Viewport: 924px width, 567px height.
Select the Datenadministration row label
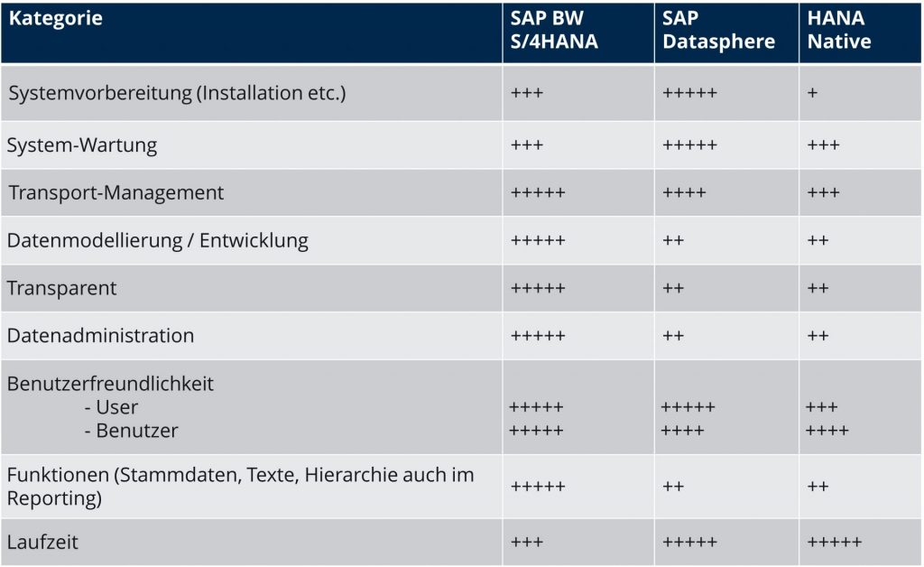point(100,335)
